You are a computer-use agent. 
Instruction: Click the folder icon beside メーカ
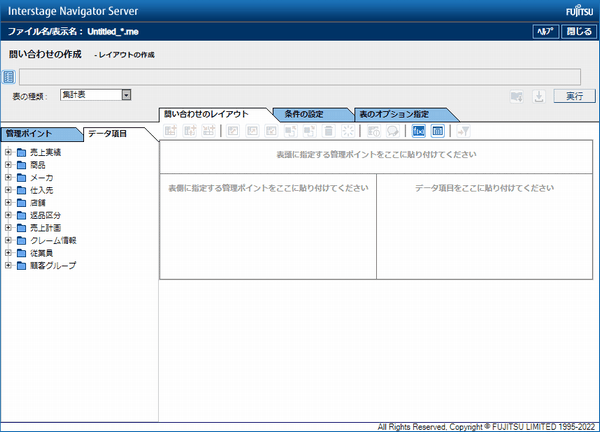21,178
